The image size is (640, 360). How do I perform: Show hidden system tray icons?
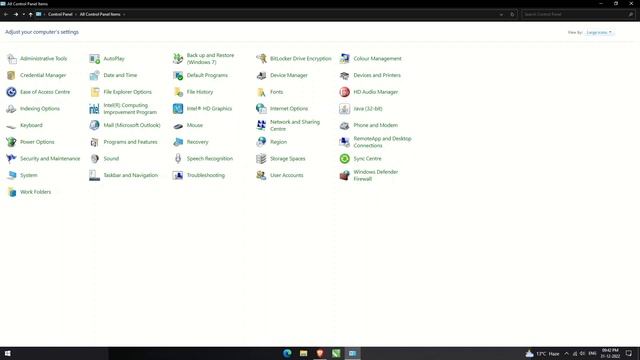pos(566,353)
